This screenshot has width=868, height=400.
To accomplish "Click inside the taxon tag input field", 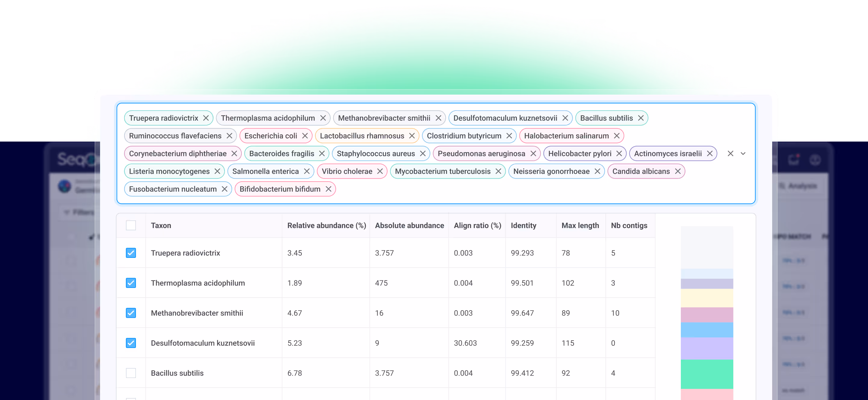I will tap(505, 189).
